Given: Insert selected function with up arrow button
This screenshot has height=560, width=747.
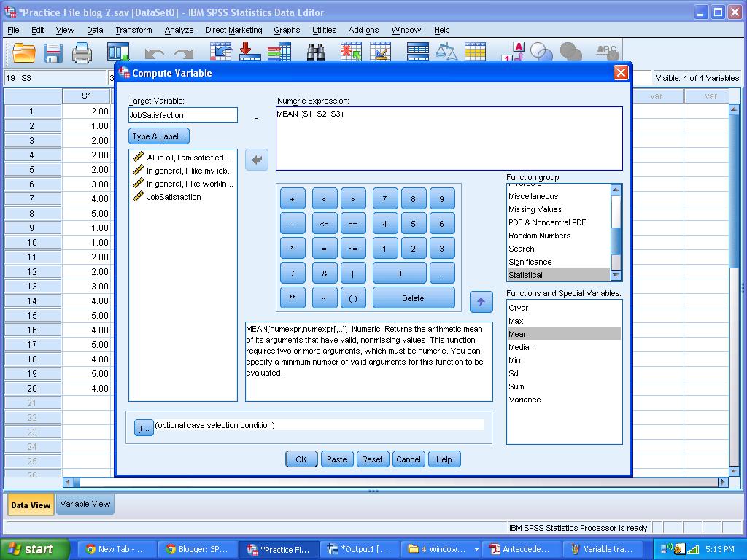Looking at the screenshot, I should pos(481,302).
